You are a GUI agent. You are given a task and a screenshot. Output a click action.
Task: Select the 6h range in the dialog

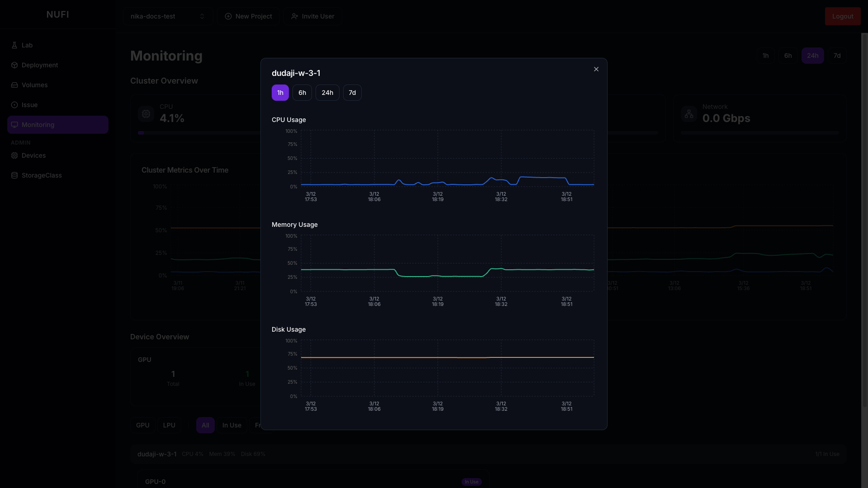coord(302,93)
